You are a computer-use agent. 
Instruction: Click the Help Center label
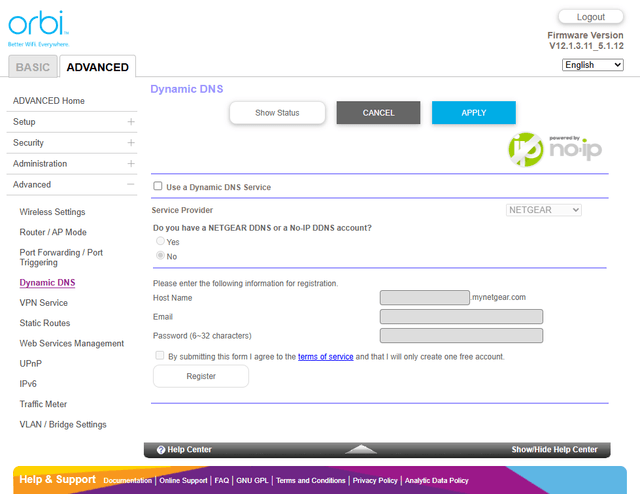point(189,449)
